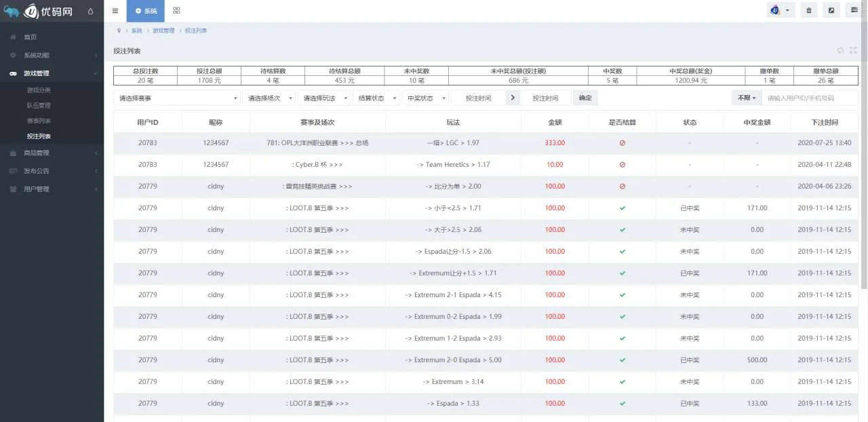The height and width of the screenshot is (422, 868).
Task: Open the 结算状态 filter dropdown
Action: tap(376, 98)
